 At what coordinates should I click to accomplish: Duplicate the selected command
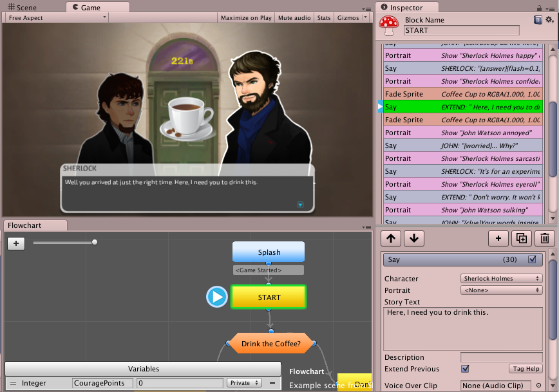[522, 238]
